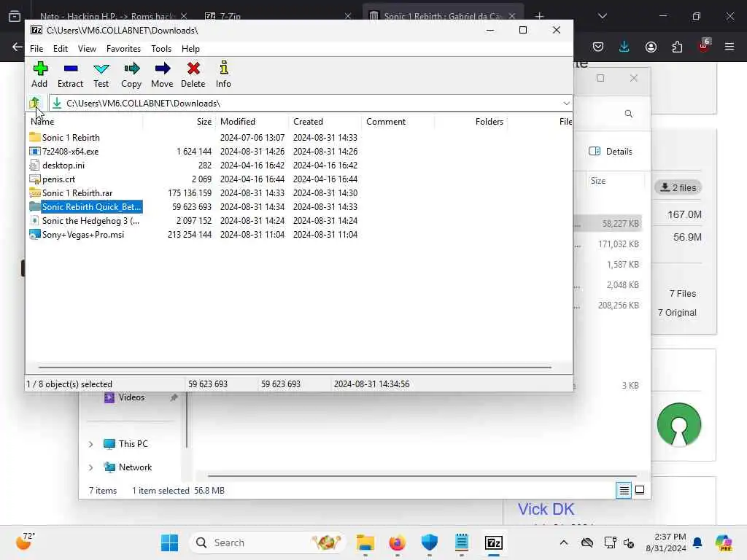Select the Sonic 1 Rebirth folder
The image size is (747, 560).
[x=71, y=138]
